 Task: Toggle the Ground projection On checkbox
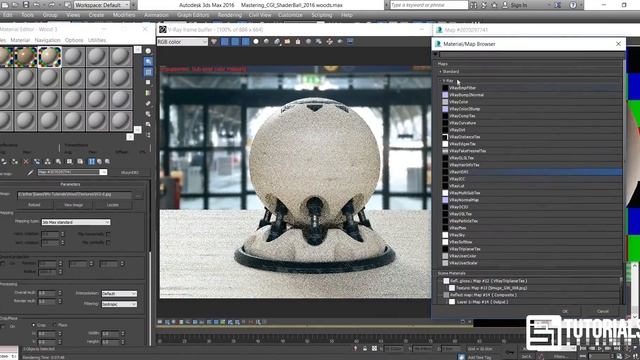point(3,264)
